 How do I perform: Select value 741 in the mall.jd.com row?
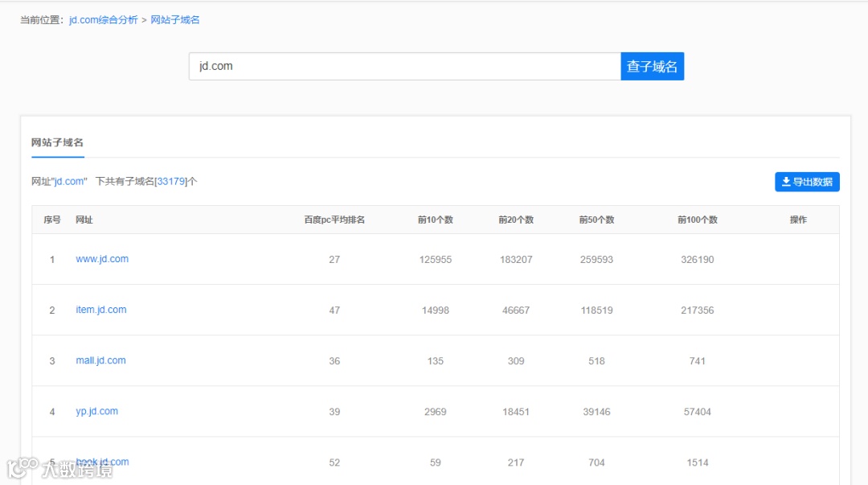[698, 361]
